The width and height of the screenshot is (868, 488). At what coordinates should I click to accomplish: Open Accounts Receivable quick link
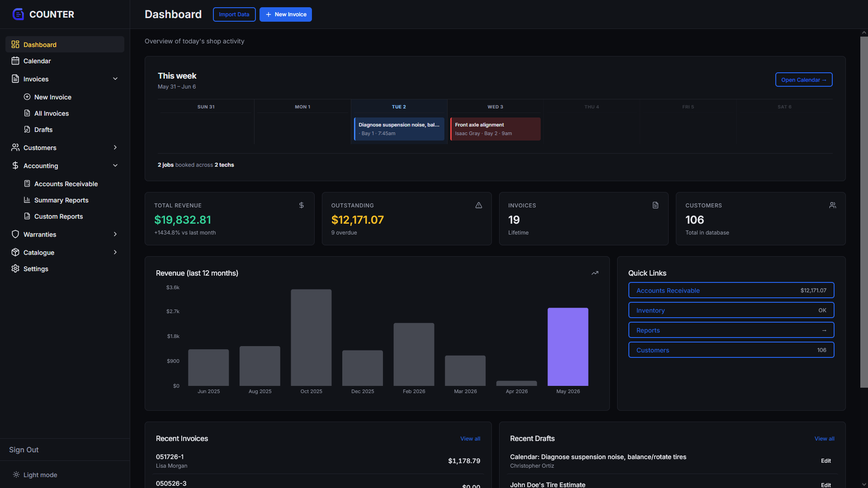731,290
